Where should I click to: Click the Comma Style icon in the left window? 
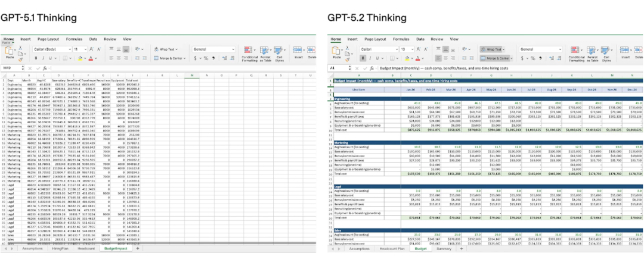coord(215,58)
